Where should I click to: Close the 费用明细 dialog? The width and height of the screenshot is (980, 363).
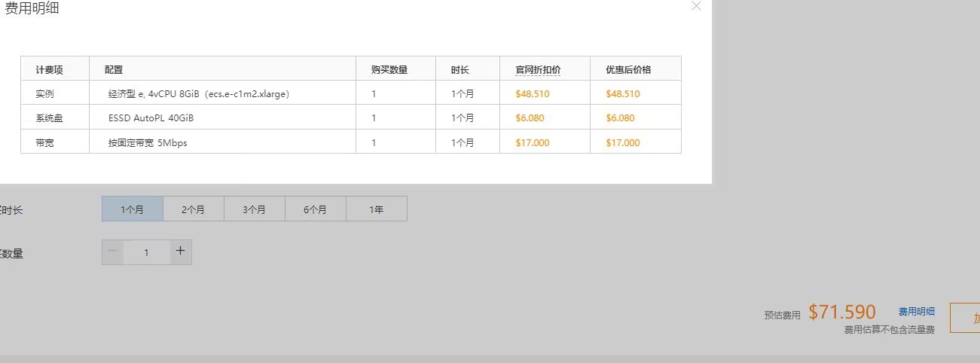696,6
